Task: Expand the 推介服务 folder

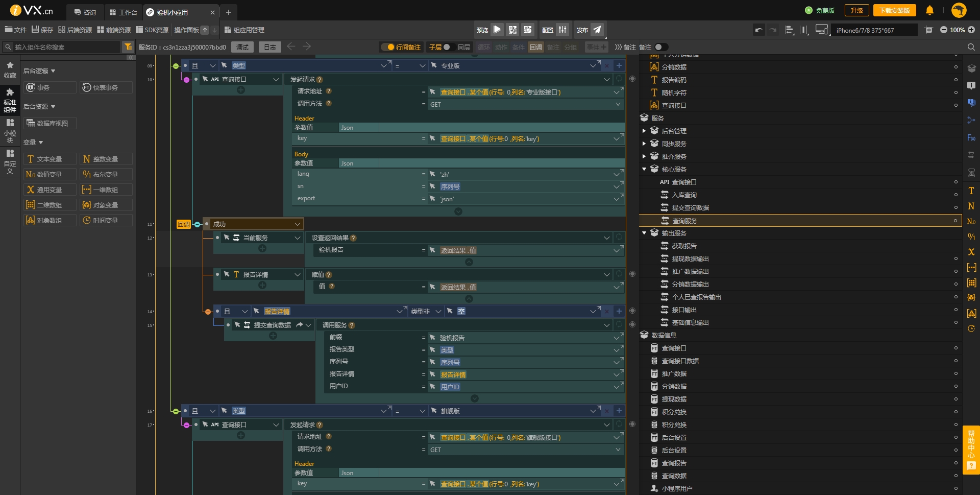Action: tap(644, 156)
